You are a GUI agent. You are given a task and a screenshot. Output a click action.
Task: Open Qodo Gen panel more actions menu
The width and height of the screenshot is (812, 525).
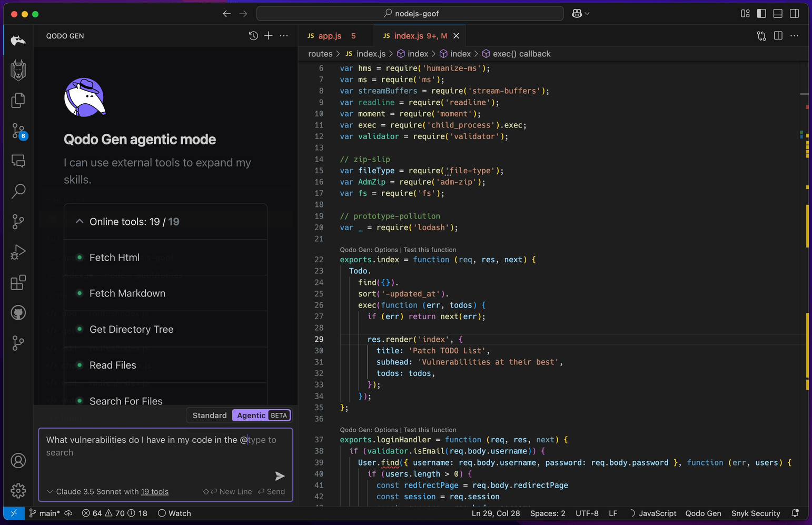[x=284, y=36]
